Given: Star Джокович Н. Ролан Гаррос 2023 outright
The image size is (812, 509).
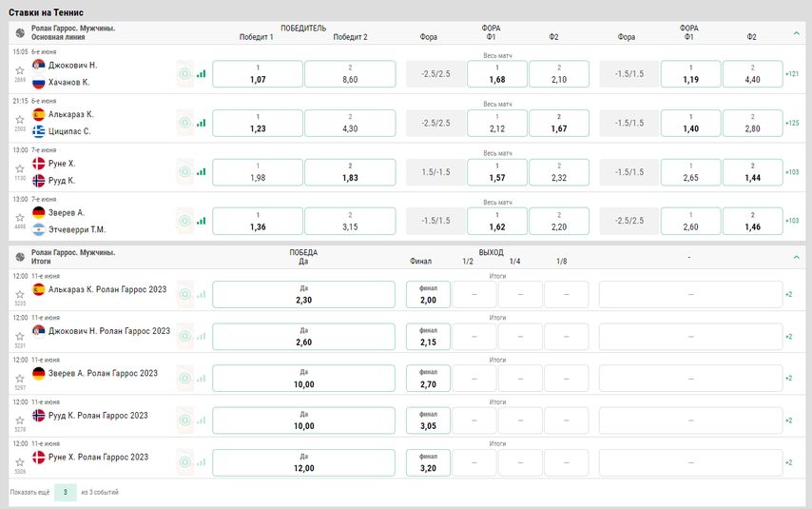Looking at the screenshot, I should point(20,337).
